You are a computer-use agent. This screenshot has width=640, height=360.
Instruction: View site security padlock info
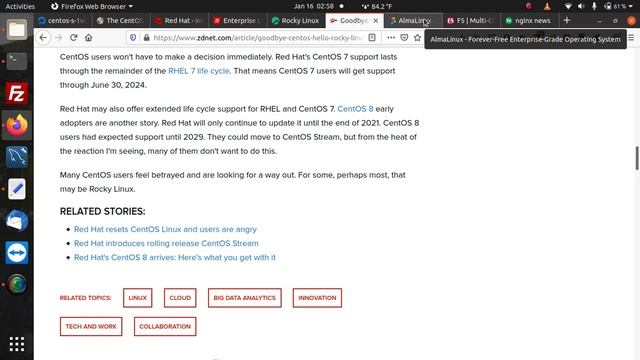(x=147, y=38)
